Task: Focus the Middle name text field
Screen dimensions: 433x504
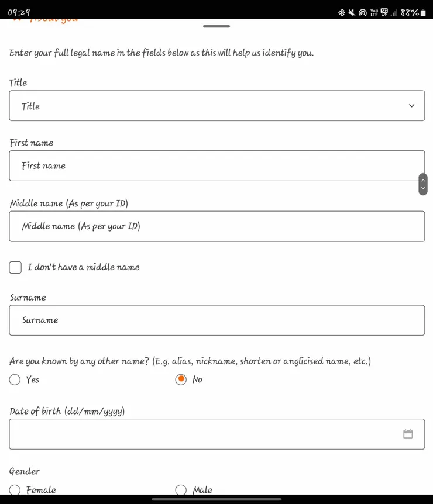Action: tap(216, 226)
